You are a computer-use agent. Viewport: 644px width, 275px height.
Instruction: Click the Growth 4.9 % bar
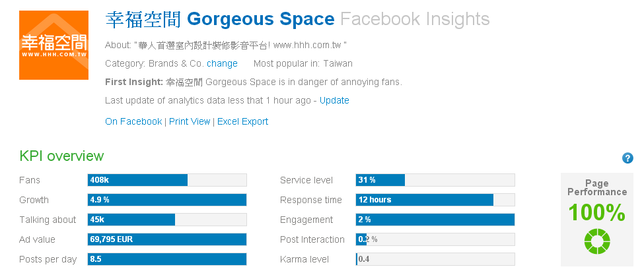click(167, 200)
